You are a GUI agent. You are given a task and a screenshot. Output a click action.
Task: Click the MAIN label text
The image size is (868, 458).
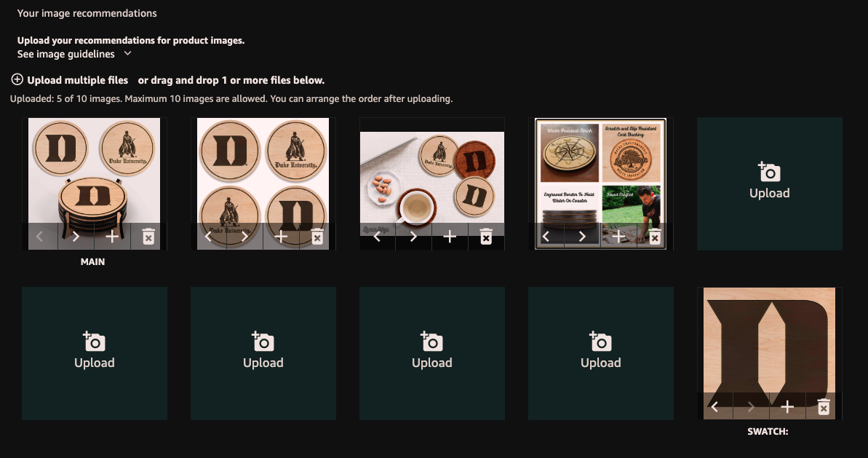coord(92,261)
